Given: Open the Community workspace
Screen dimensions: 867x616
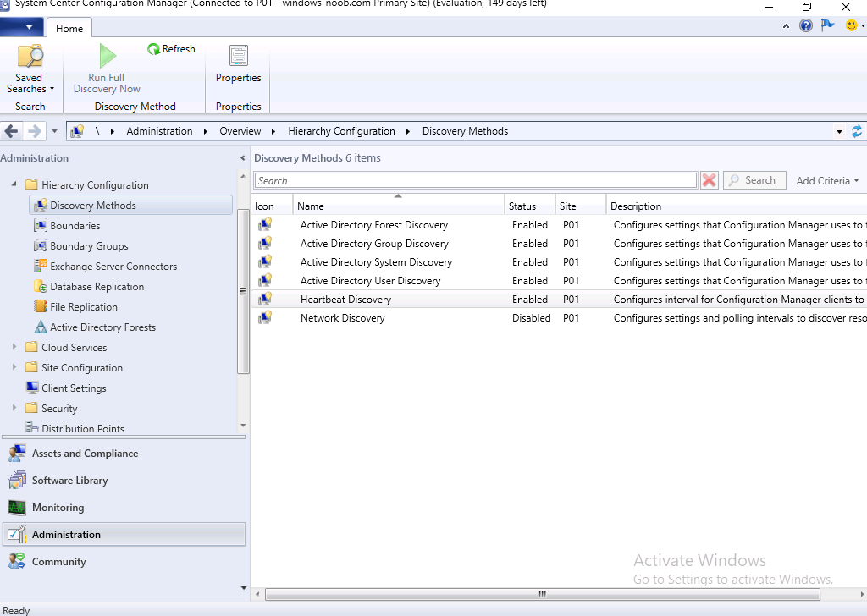Looking at the screenshot, I should 124,562.
